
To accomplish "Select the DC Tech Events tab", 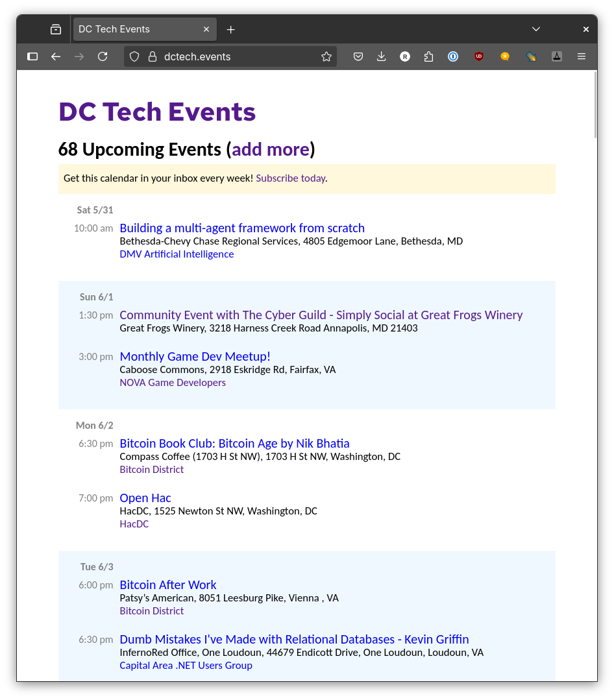I will coord(145,29).
